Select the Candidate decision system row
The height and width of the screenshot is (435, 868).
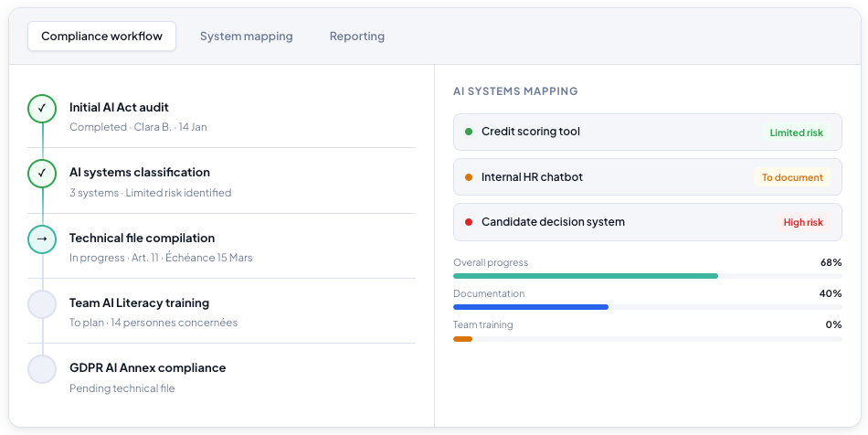(621, 222)
